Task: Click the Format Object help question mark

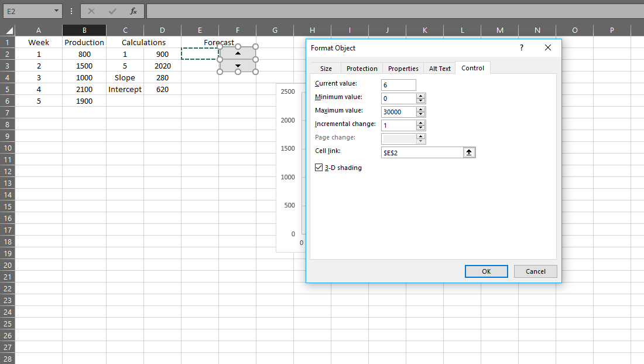Action: pos(522,47)
